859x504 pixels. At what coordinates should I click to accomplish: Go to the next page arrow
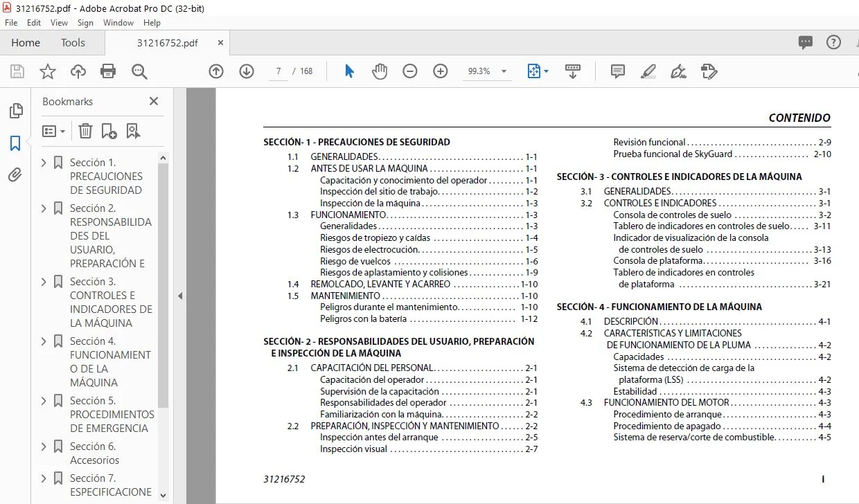point(247,71)
